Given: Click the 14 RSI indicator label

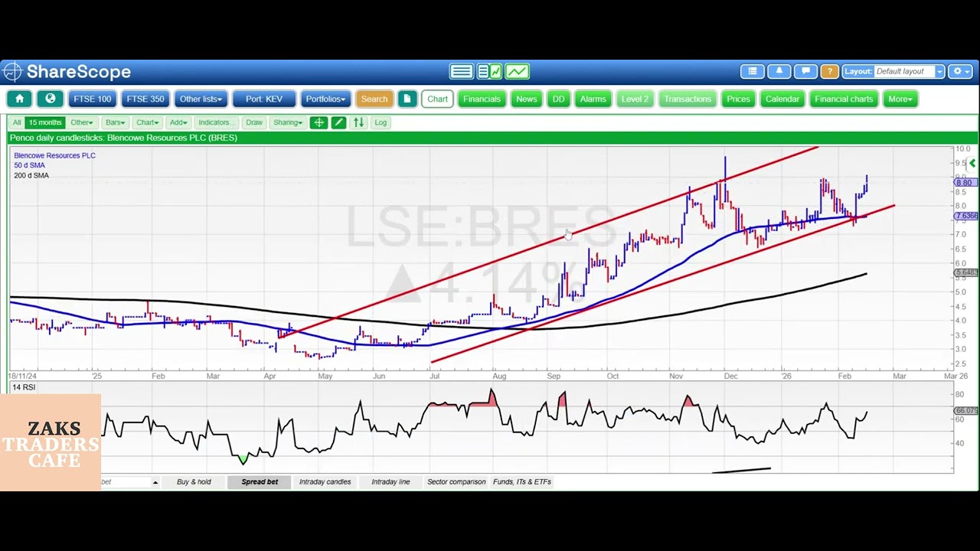Looking at the screenshot, I should pyautogui.click(x=24, y=387).
